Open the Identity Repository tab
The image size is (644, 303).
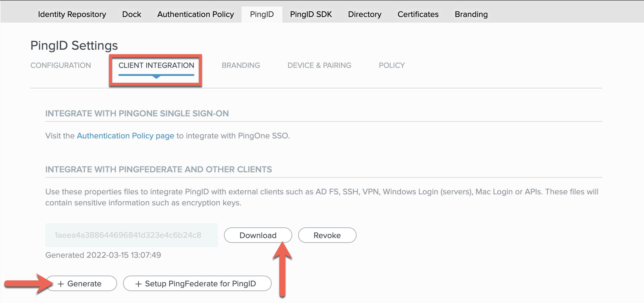click(72, 14)
